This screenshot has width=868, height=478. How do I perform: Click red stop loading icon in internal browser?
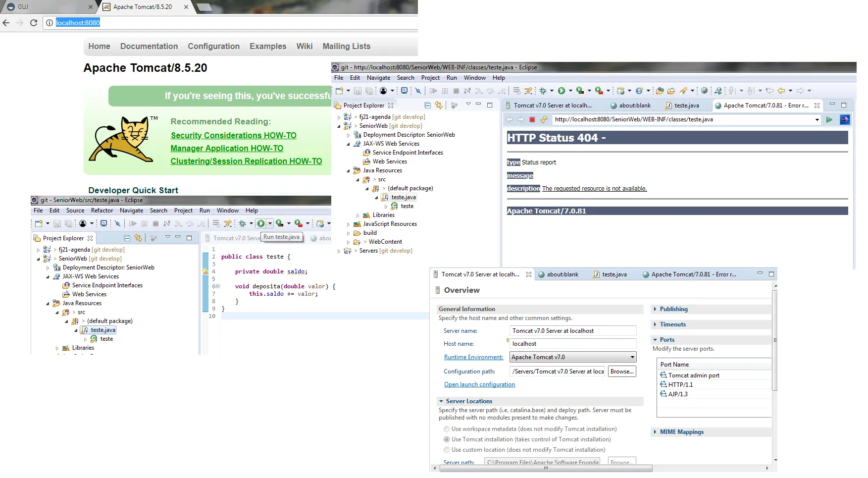[x=532, y=119]
